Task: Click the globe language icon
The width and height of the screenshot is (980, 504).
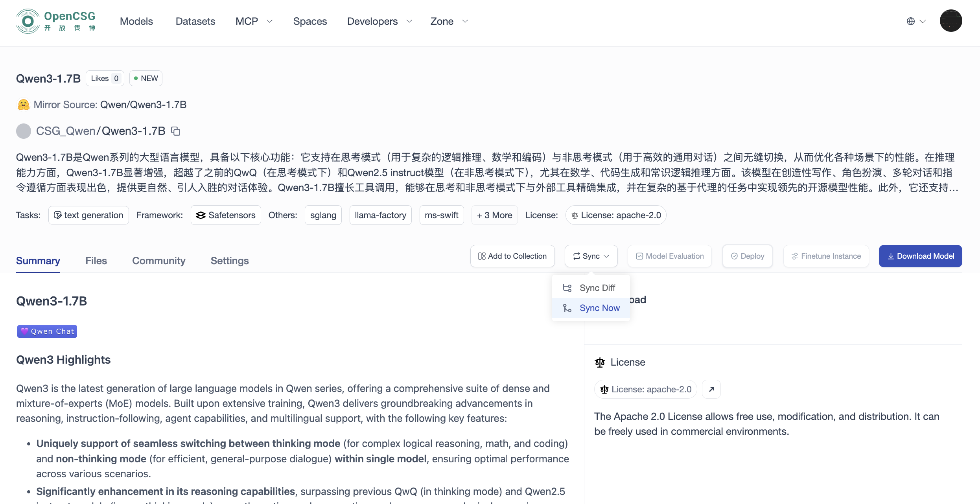Action: coord(911,21)
